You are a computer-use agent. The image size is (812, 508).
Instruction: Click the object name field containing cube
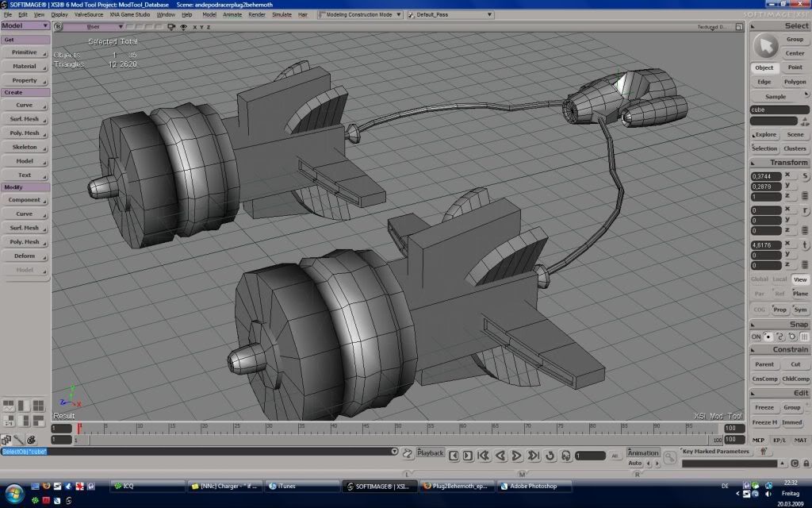click(x=779, y=110)
